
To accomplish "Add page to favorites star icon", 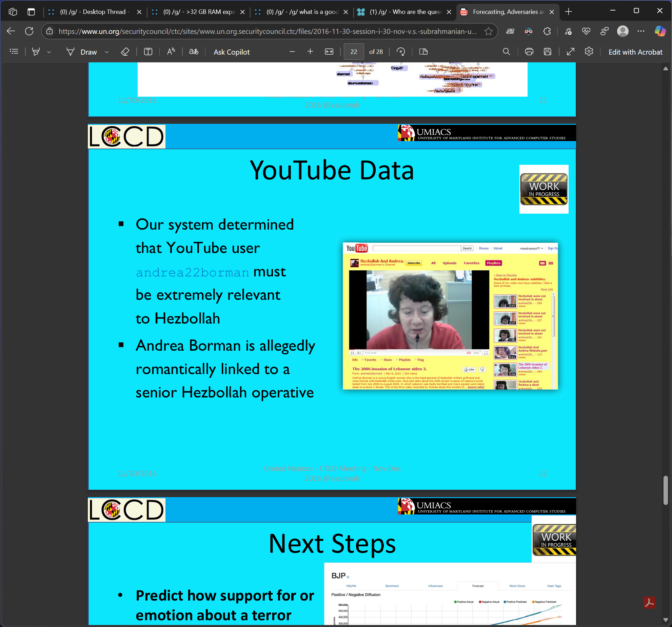I will tap(488, 31).
